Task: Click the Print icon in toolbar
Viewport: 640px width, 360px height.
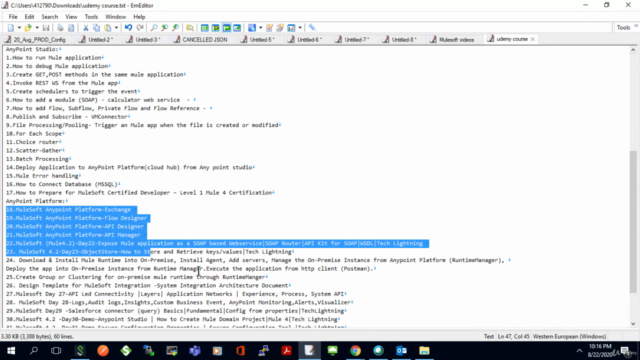Action: point(60,28)
